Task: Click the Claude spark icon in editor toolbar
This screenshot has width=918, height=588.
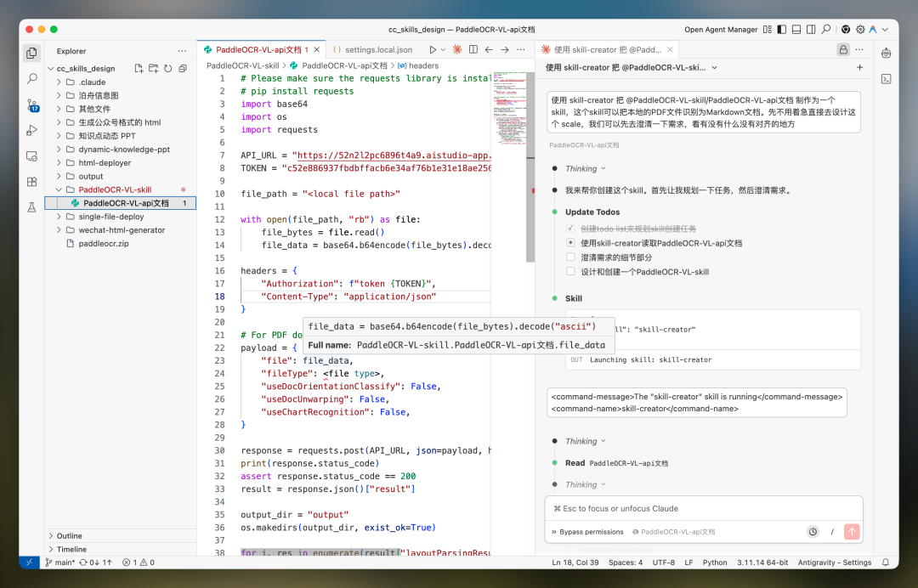Action: pyautogui.click(x=457, y=50)
